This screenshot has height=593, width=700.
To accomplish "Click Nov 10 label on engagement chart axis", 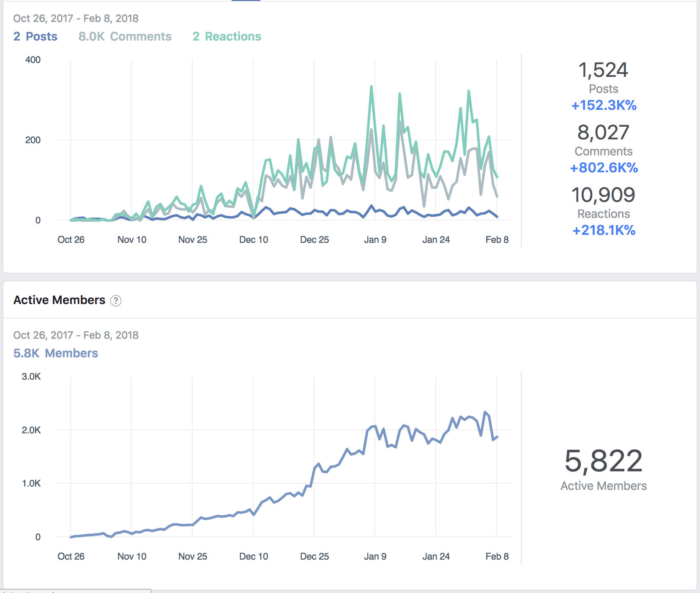I will tap(131, 240).
